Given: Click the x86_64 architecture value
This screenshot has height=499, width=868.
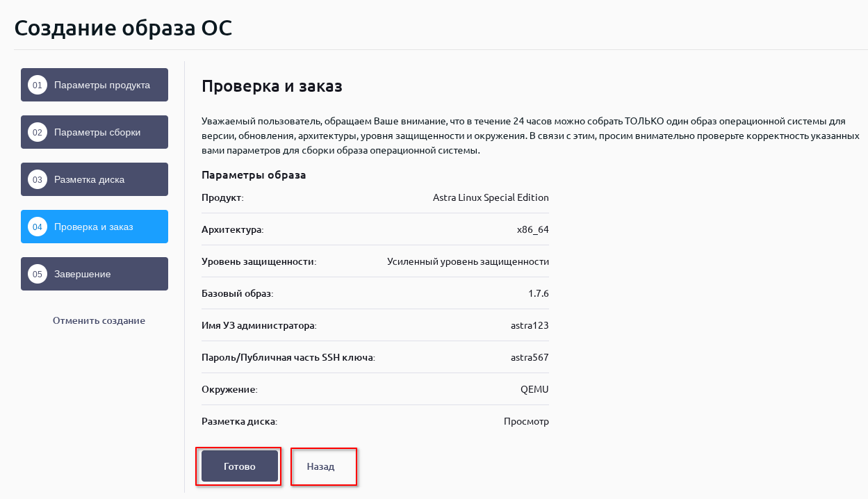Looking at the screenshot, I should (533, 229).
